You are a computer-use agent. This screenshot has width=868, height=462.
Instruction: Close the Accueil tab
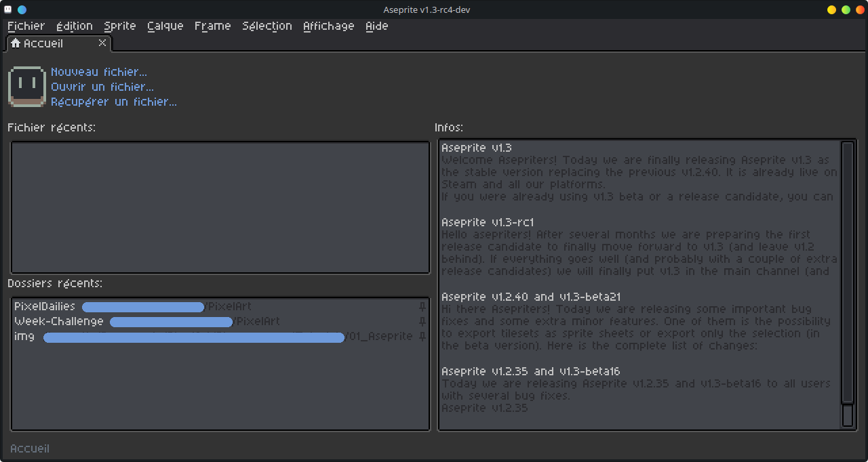pos(102,43)
